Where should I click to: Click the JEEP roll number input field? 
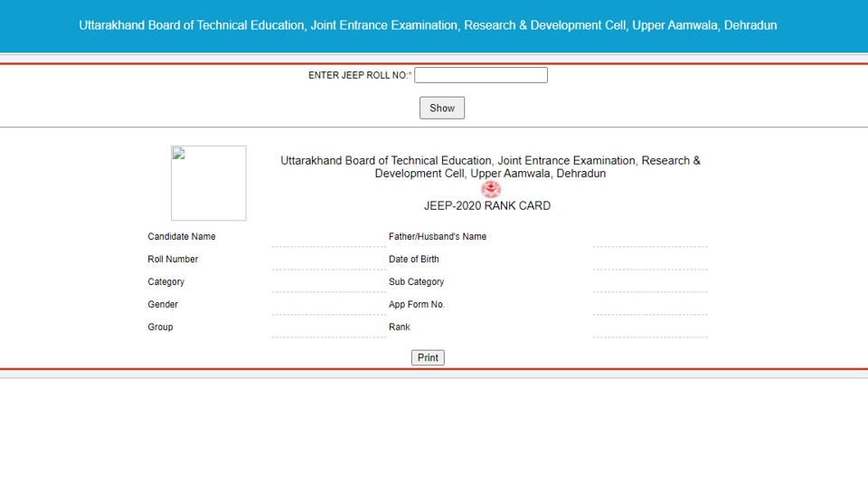click(x=480, y=75)
